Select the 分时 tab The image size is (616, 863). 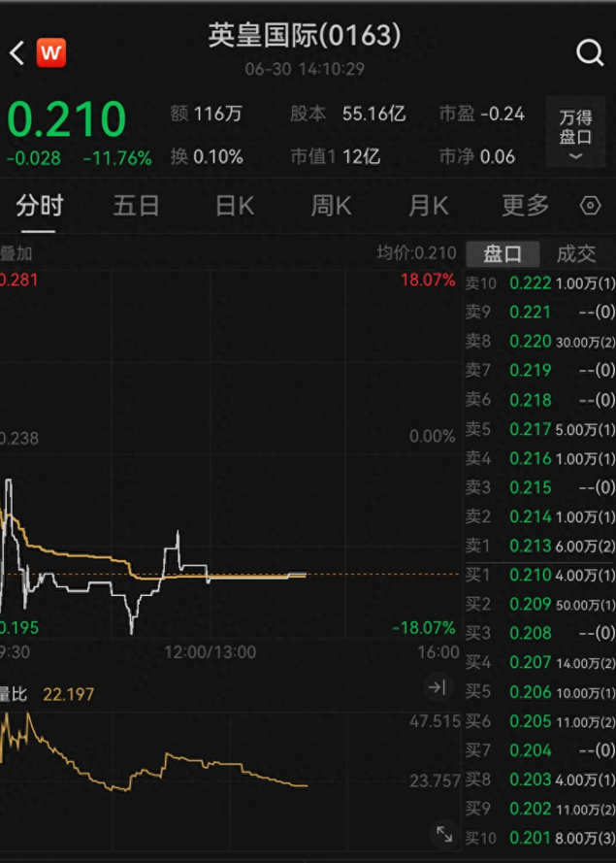40,207
